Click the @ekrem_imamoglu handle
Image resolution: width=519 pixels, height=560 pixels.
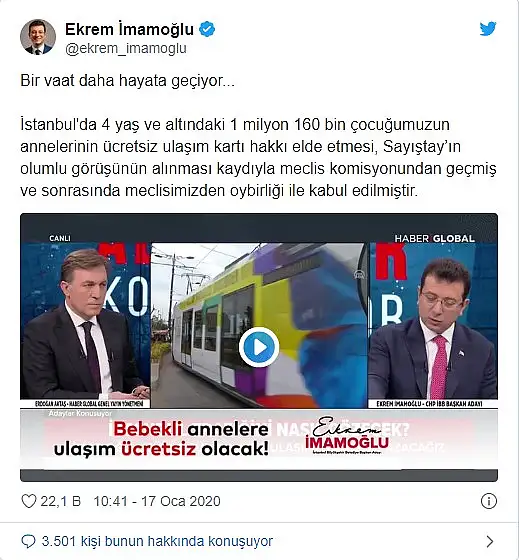click(126, 49)
